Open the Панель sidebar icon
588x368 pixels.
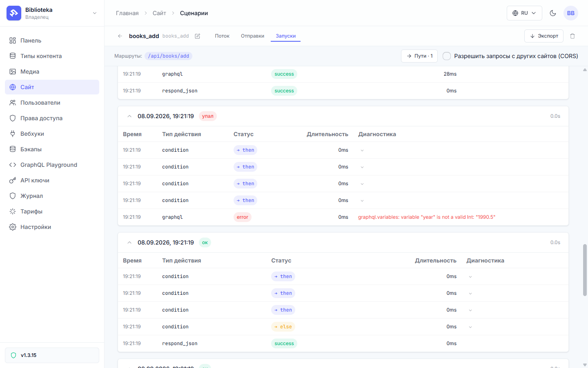[13, 40]
